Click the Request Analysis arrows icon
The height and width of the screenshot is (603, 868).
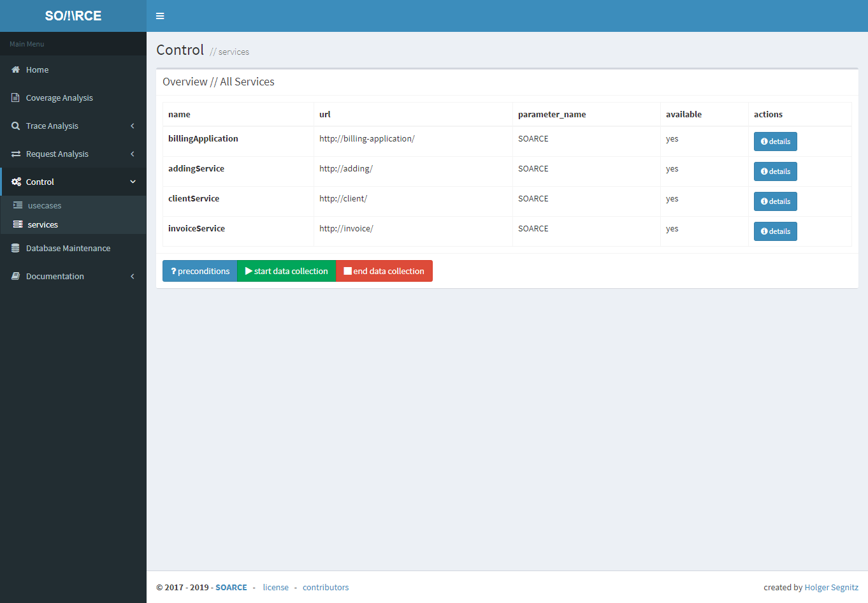click(16, 154)
